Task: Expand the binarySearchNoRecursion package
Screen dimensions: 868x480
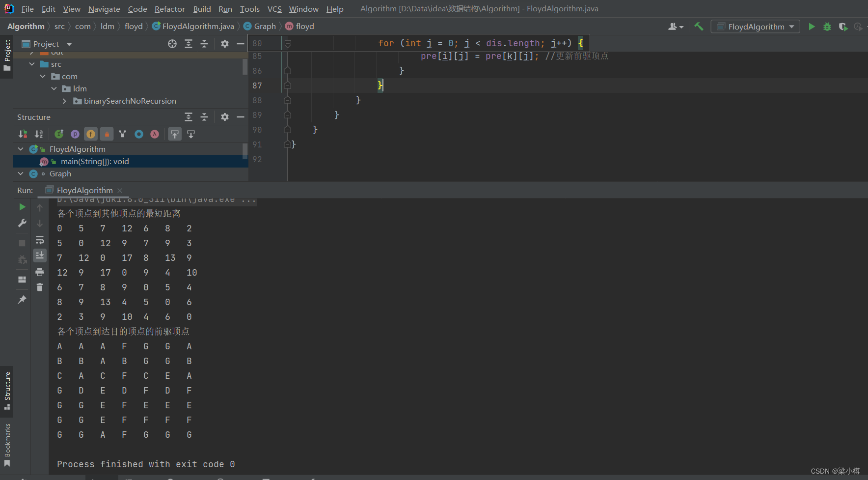Action: click(x=64, y=101)
